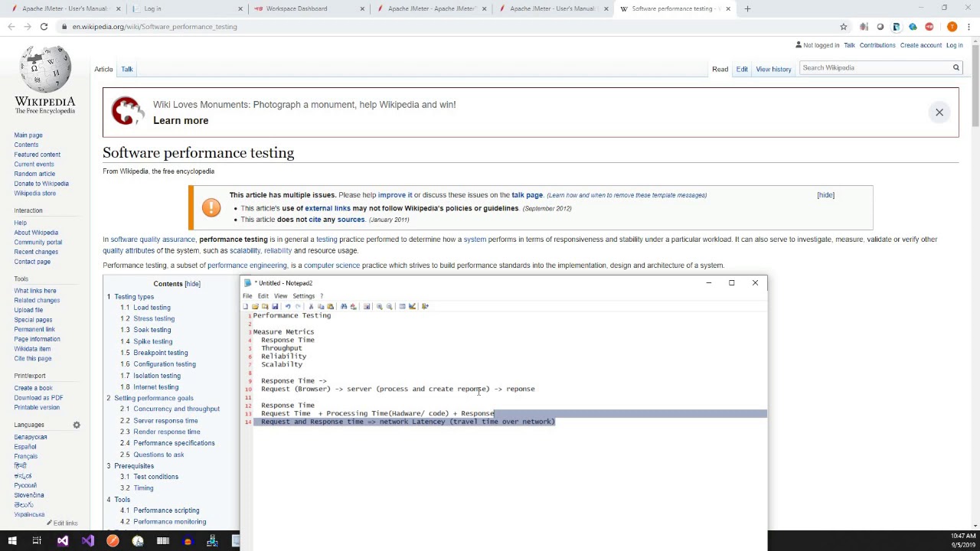Open Server response time contents entry
980x551 pixels.
coord(165,421)
